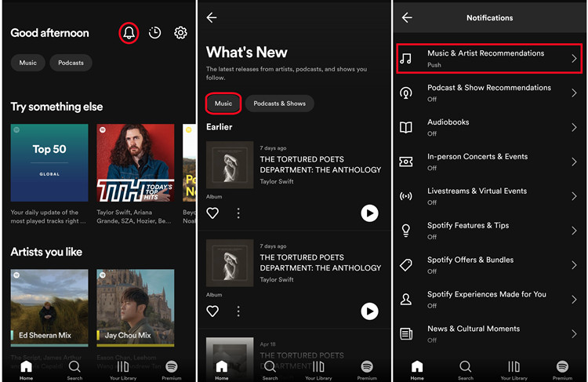
Task: Select Podcasts filter chip on Home screen
Action: pos(71,63)
